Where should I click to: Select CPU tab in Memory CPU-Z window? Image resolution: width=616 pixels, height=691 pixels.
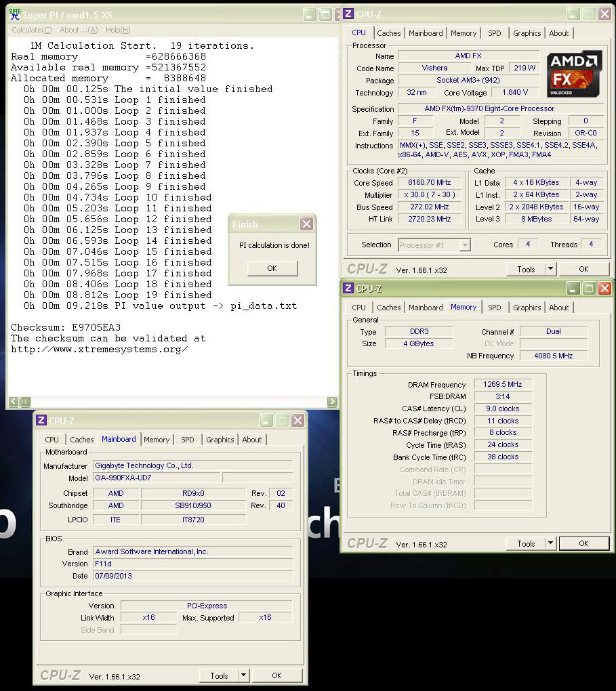click(358, 308)
